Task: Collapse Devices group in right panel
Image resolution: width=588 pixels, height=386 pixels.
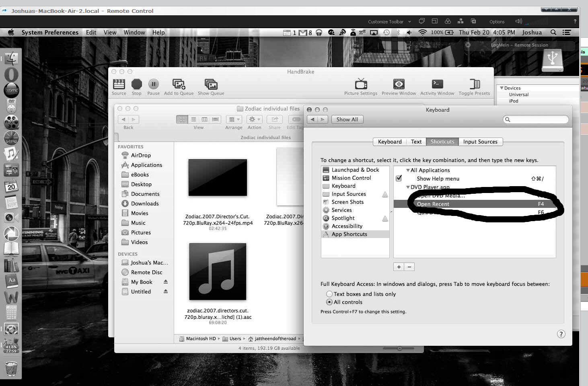Action: pos(502,88)
